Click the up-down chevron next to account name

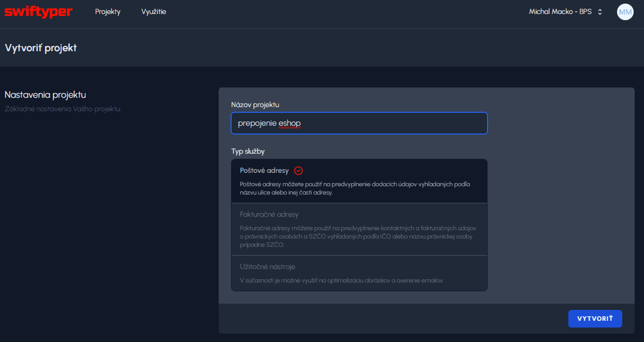600,12
